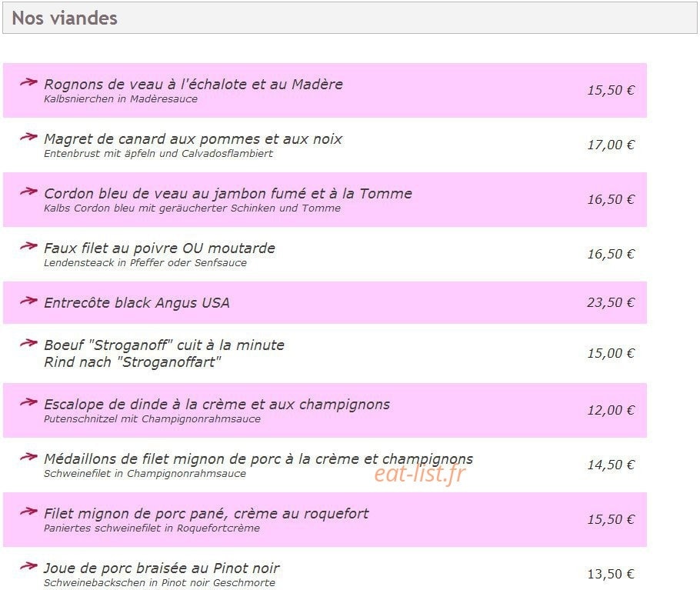Click 'Entenbrust mit äpfeln und Calvadosflambiert'
This screenshot has width=700, height=590.
click(x=158, y=154)
